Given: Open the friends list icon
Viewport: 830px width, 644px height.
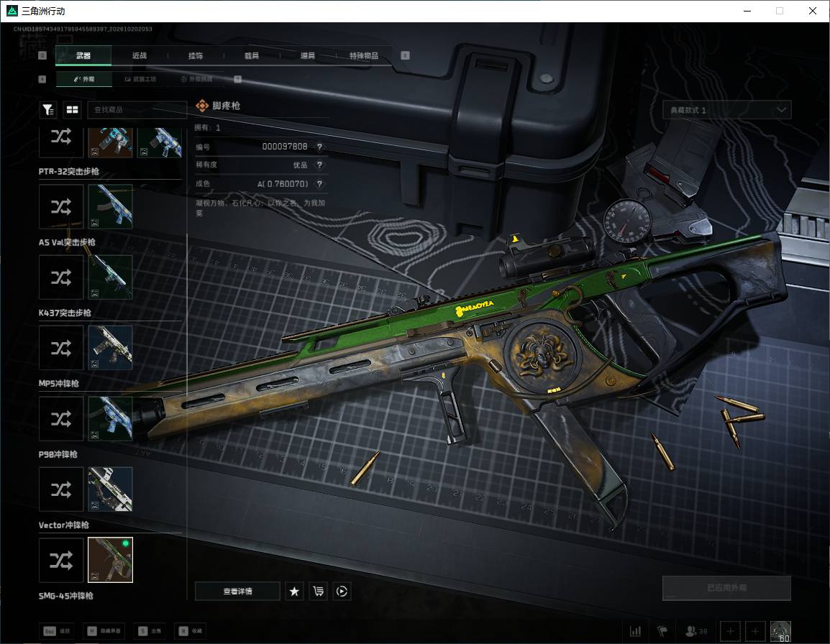Looking at the screenshot, I should (x=696, y=631).
